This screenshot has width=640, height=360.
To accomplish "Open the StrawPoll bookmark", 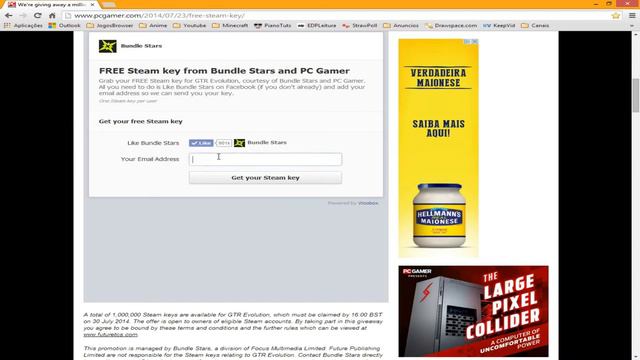I will pyautogui.click(x=360, y=25).
